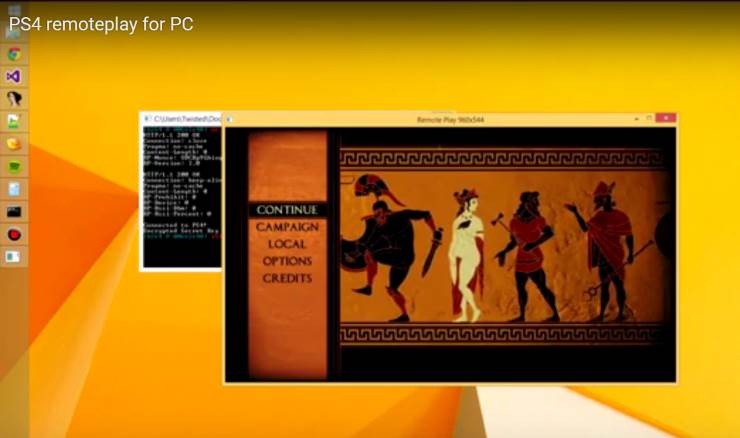740x438 pixels.
Task: Open CREDITS from the game menu
Action: pyautogui.click(x=287, y=278)
